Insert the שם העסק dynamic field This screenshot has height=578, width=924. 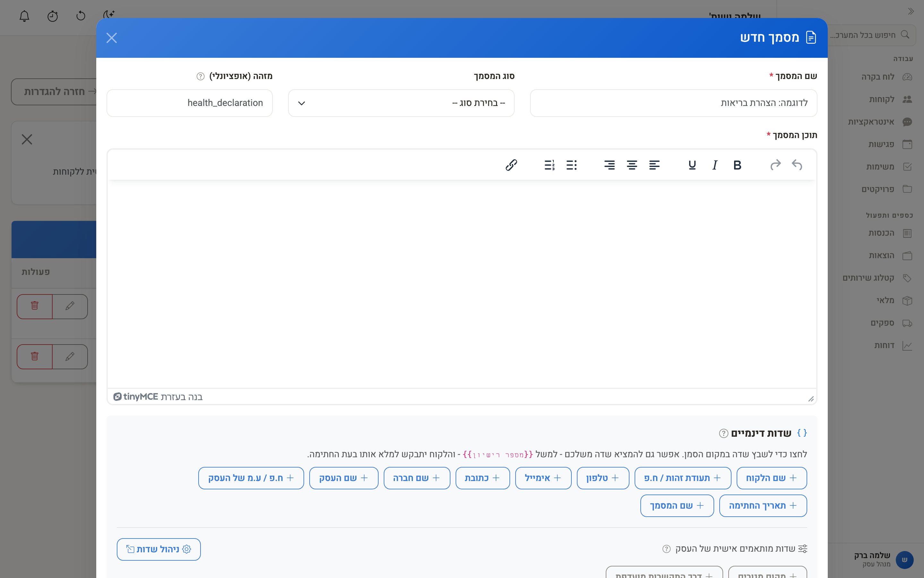pos(344,478)
